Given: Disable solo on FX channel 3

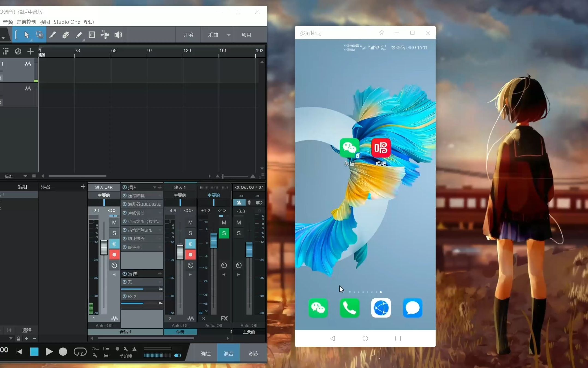Looking at the screenshot, I should [224, 233].
